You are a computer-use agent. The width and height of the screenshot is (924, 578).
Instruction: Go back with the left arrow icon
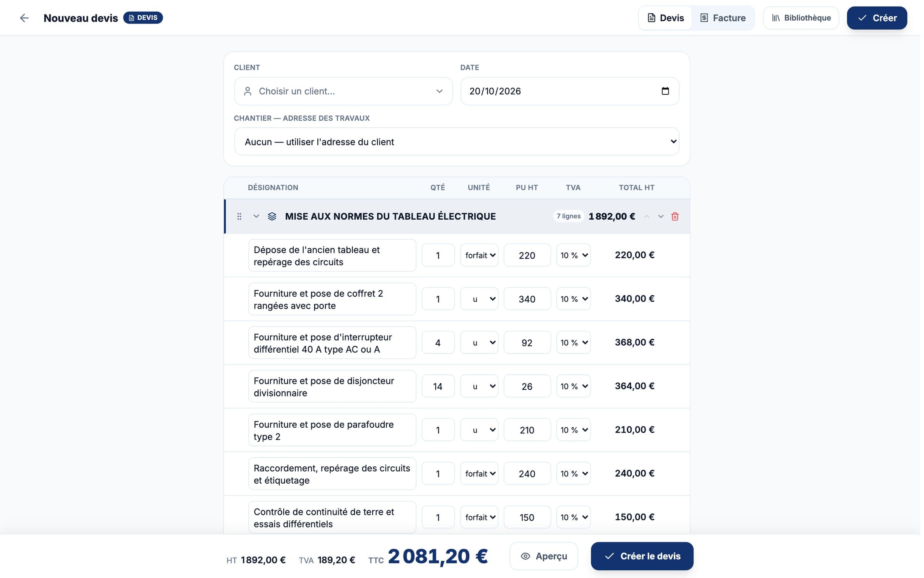pos(24,18)
